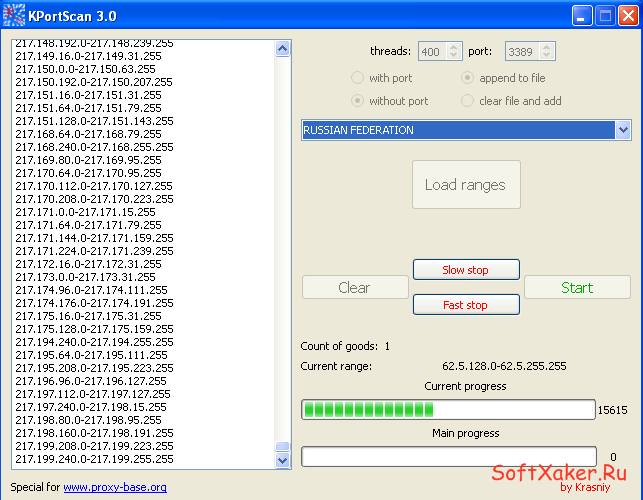Select range 217.168.64.0-217.168.79.255
Image resolution: width=643 pixels, height=500 pixels.
pyautogui.click(x=89, y=134)
